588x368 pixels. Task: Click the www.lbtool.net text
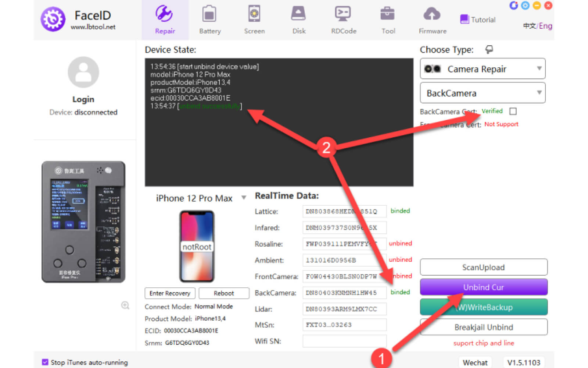pos(93,27)
